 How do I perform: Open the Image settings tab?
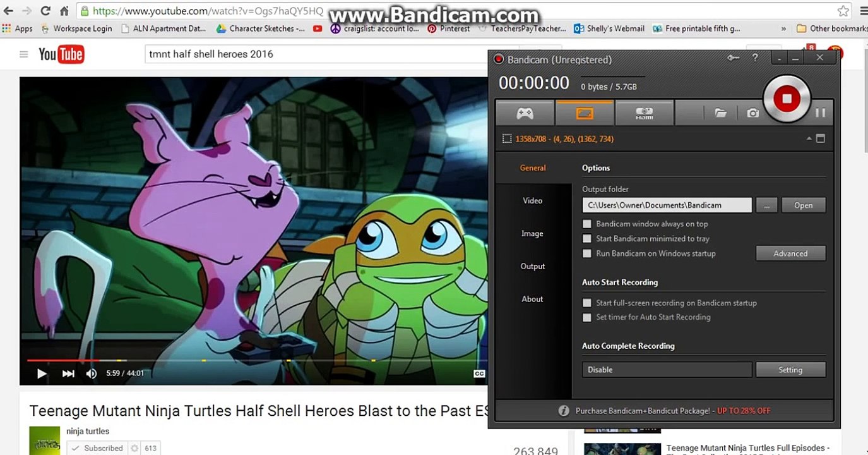point(533,234)
